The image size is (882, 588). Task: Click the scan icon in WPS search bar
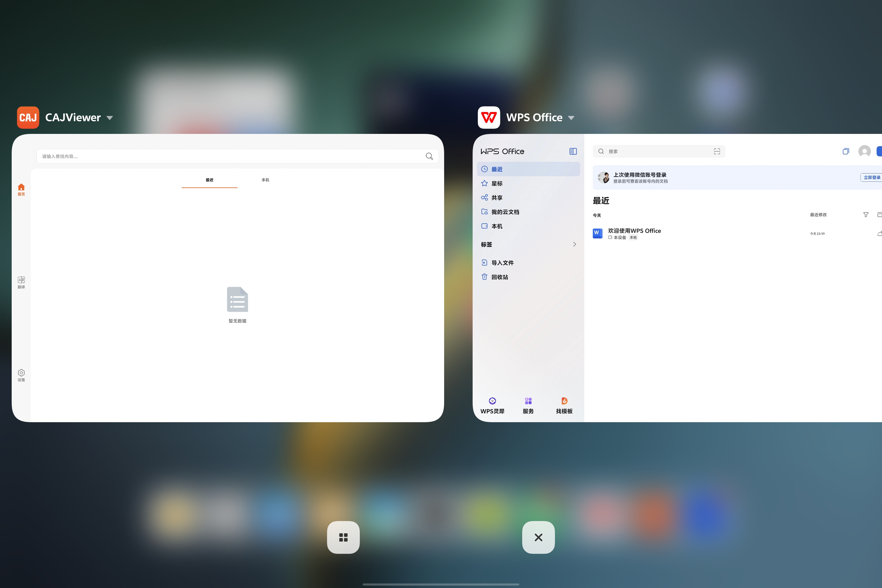[x=717, y=152]
